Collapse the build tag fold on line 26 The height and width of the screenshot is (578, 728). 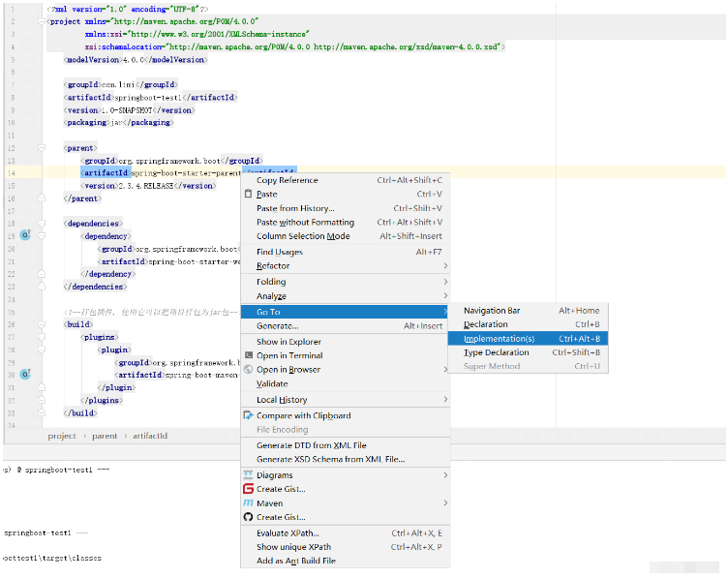click(x=42, y=324)
